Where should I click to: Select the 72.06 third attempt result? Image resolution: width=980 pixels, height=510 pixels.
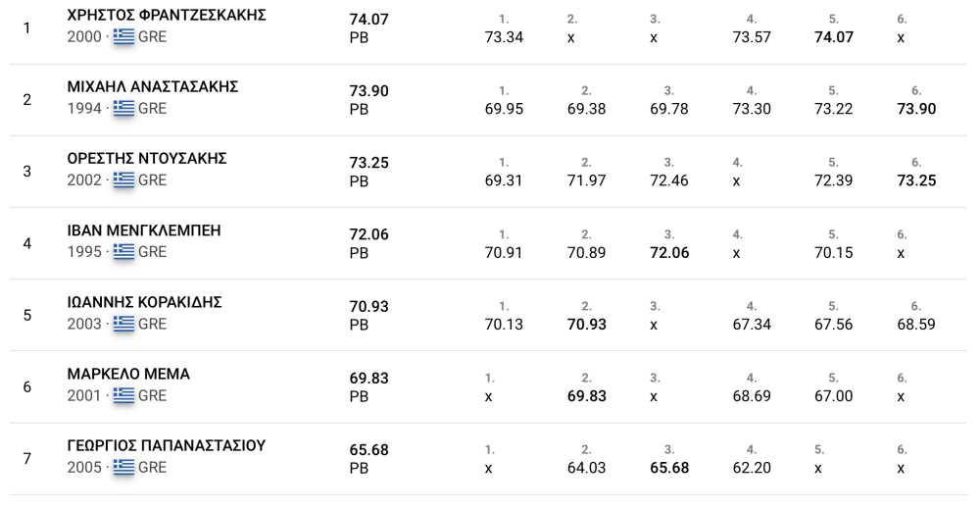669,252
